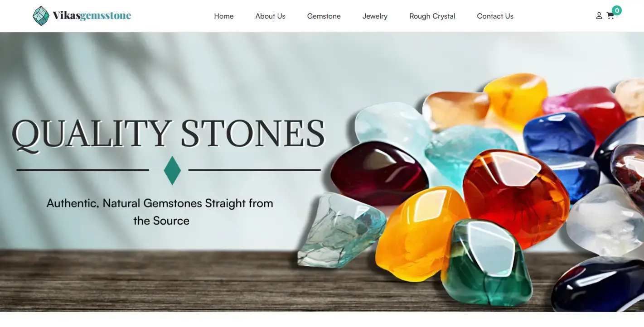Open the user account icon
Screen dimensions: 644x327
pyautogui.click(x=599, y=16)
